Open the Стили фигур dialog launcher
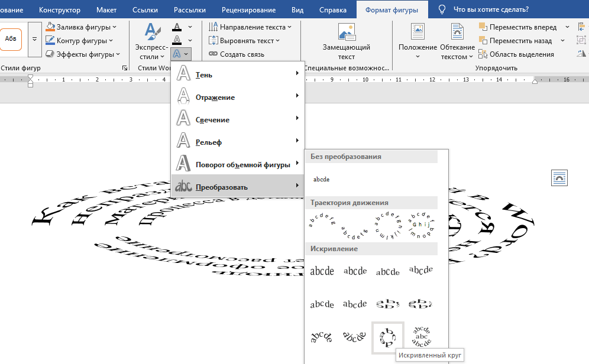The height and width of the screenshot is (364, 589). (125, 67)
